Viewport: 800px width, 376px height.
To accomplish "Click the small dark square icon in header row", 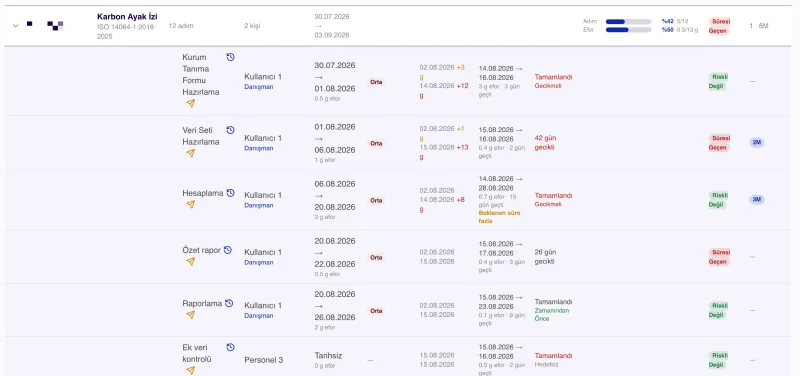I will click(30, 23).
